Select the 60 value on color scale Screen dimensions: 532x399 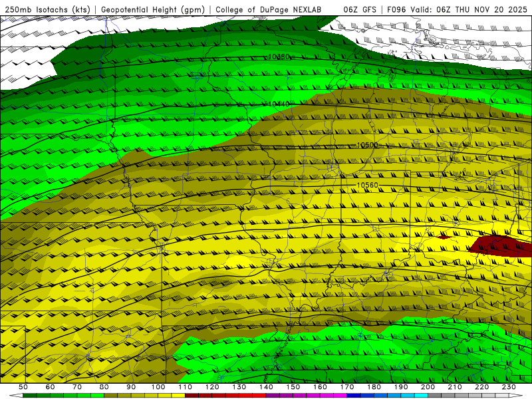click(x=51, y=387)
